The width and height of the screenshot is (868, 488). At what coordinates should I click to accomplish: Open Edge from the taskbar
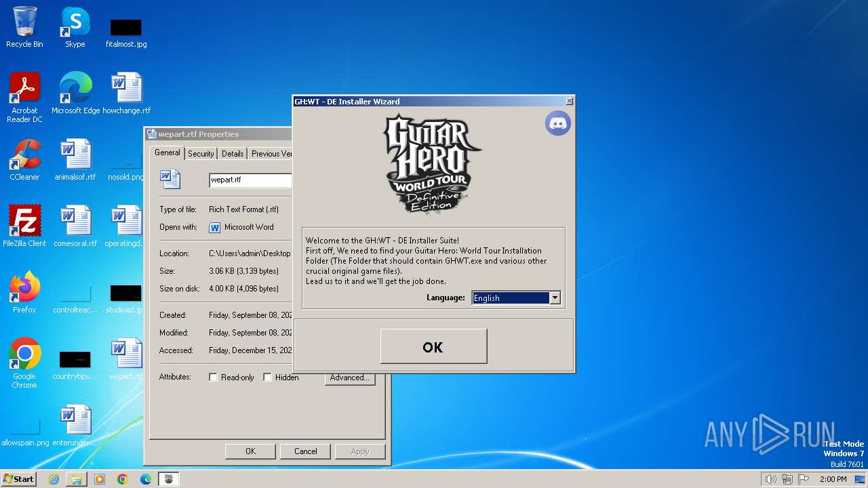145,479
